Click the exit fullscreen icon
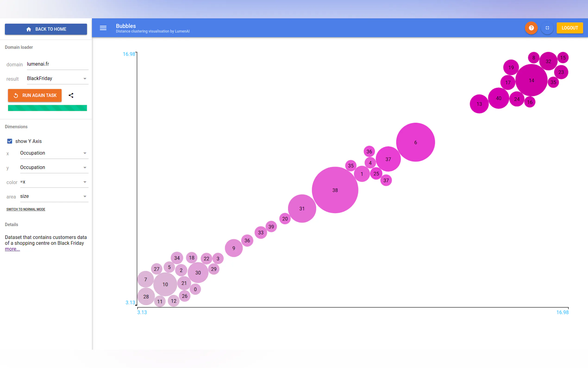588x368 pixels. (547, 28)
